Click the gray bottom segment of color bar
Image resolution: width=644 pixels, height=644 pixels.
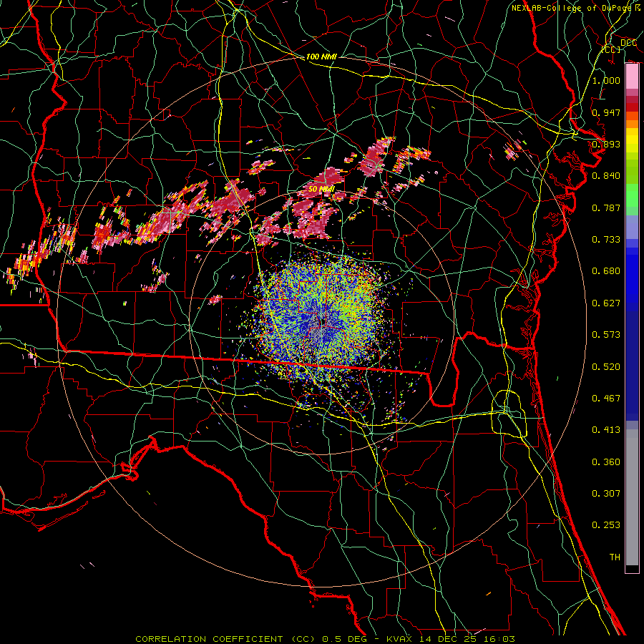coord(632,497)
